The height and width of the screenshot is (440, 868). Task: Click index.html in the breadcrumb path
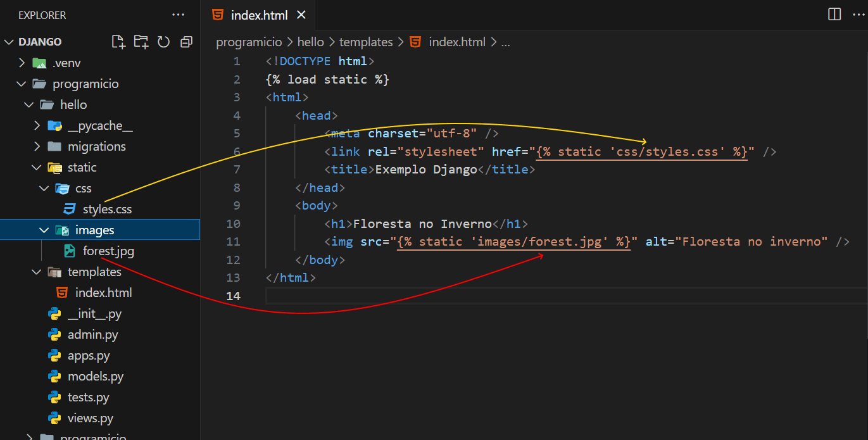457,42
